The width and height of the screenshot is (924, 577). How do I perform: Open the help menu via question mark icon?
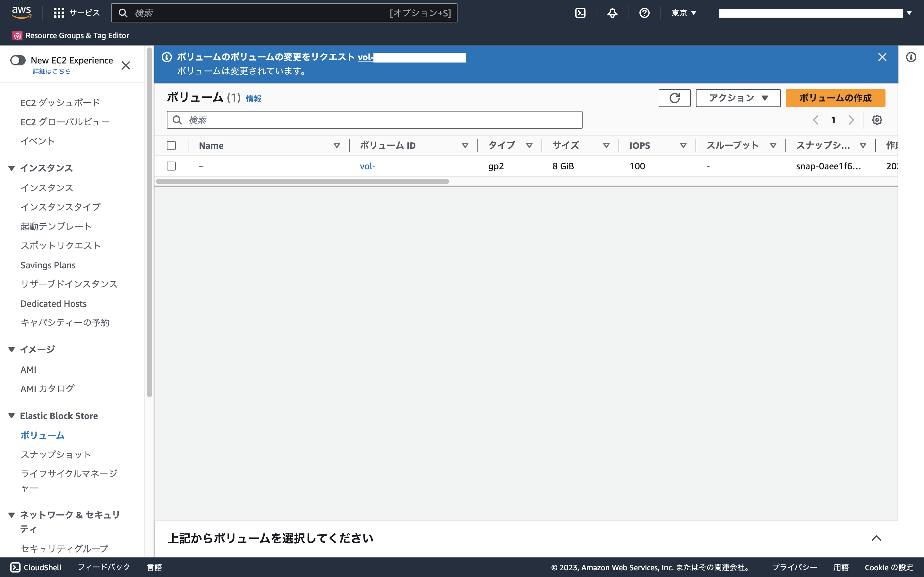tap(644, 13)
